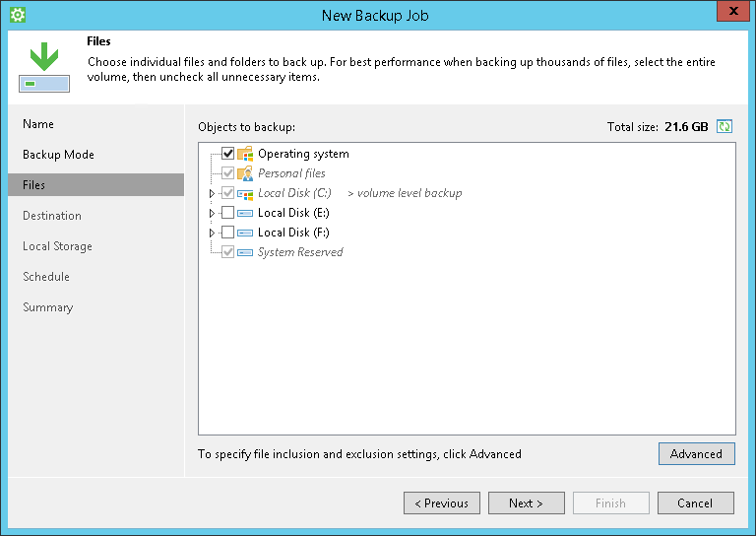Select the Operating system label
This screenshot has height=536, width=756.
coord(303,154)
